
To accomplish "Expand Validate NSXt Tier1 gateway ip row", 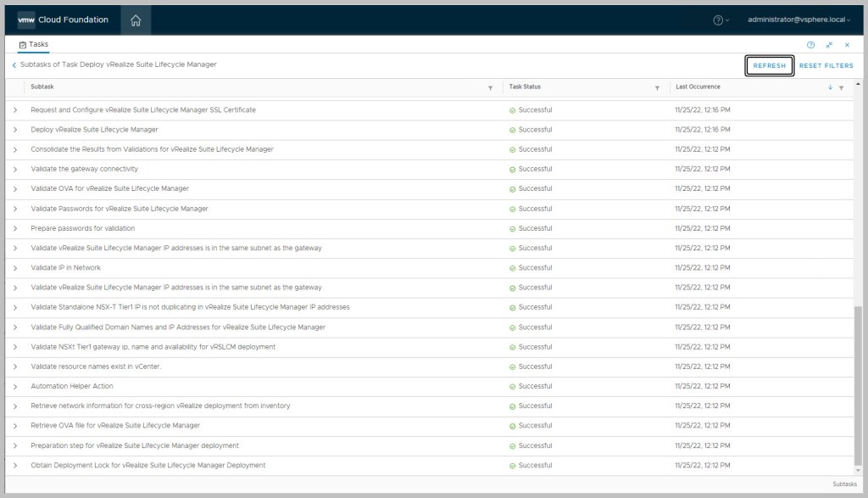I will point(15,347).
